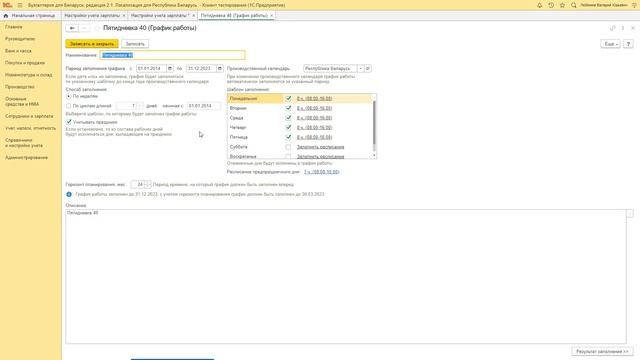Screen dimensions: 640x360
Task: Select the По неделям radio button
Action: click(69, 96)
